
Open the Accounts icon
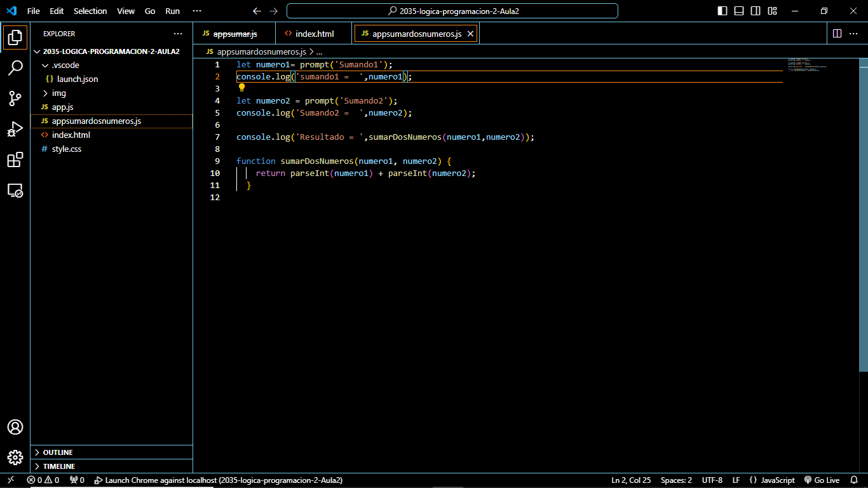(x=15, y=427)
